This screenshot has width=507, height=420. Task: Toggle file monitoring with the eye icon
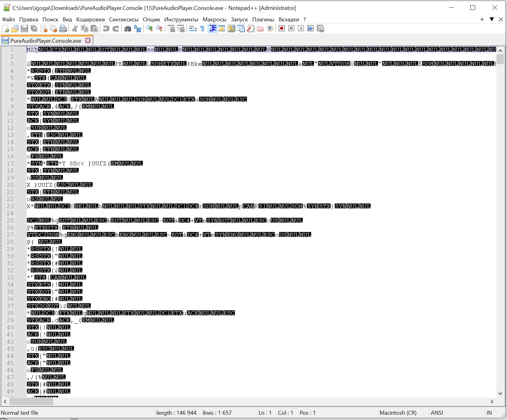click(x=270, y=29)
